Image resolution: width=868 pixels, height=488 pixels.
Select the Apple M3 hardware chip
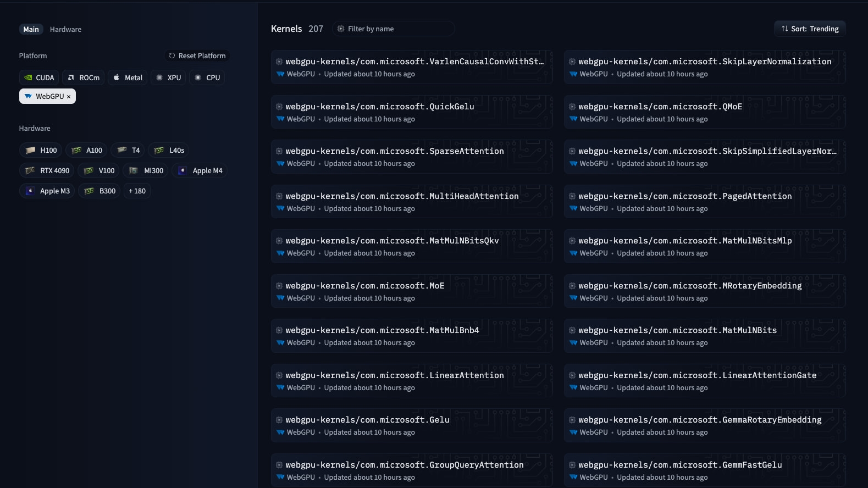47,191
